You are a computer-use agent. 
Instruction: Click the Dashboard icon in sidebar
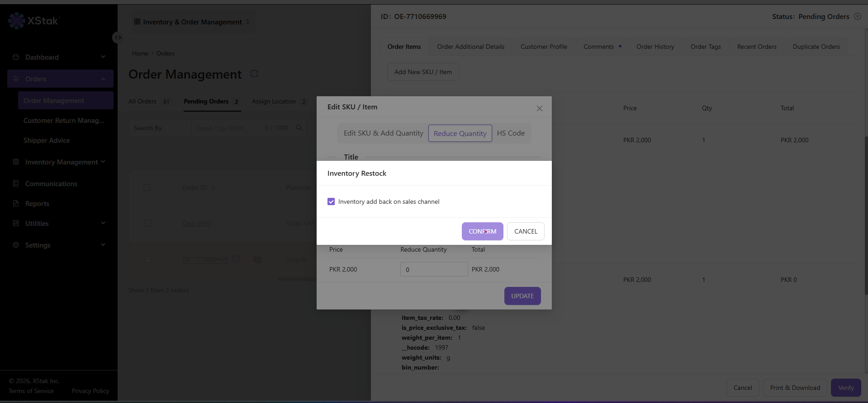(x=16, y=57)
